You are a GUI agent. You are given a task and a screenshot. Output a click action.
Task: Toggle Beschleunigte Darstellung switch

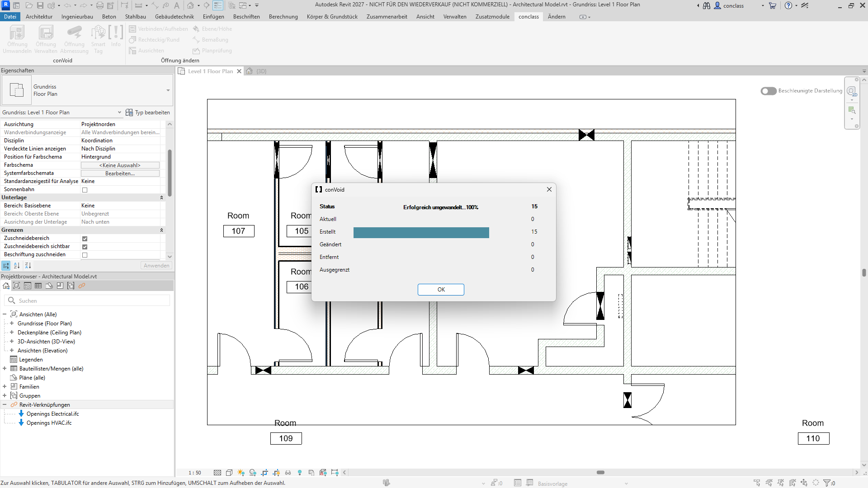pyautogui.click(x=768, y=91)
